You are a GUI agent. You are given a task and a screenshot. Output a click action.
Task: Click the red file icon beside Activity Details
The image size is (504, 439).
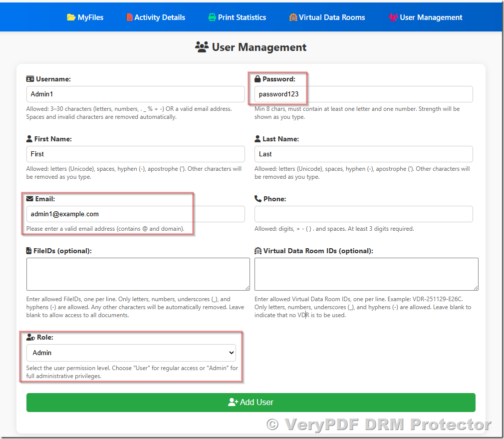[x=130, y=17]
